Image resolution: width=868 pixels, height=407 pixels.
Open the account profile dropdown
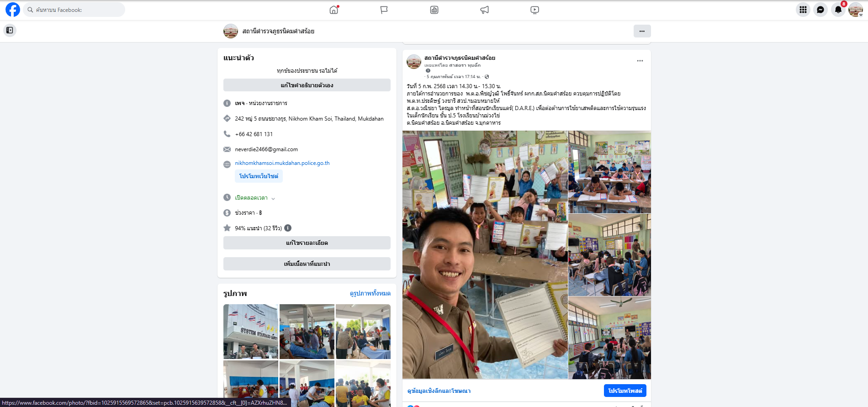tap(856, 10)
